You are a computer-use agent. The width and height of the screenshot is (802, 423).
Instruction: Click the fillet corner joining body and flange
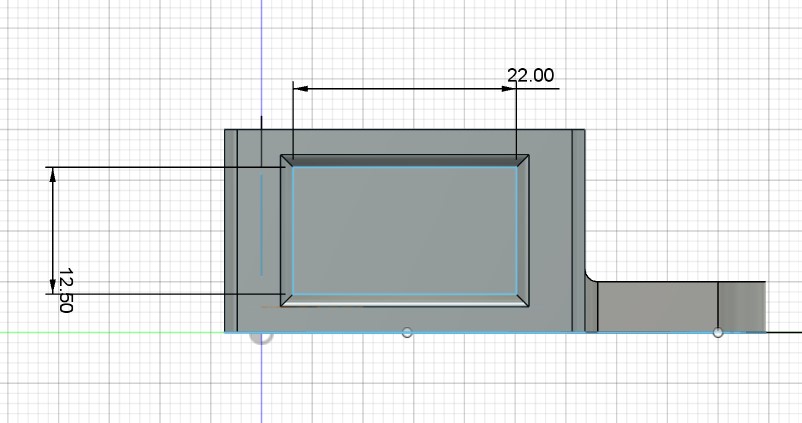coord(591,277)
